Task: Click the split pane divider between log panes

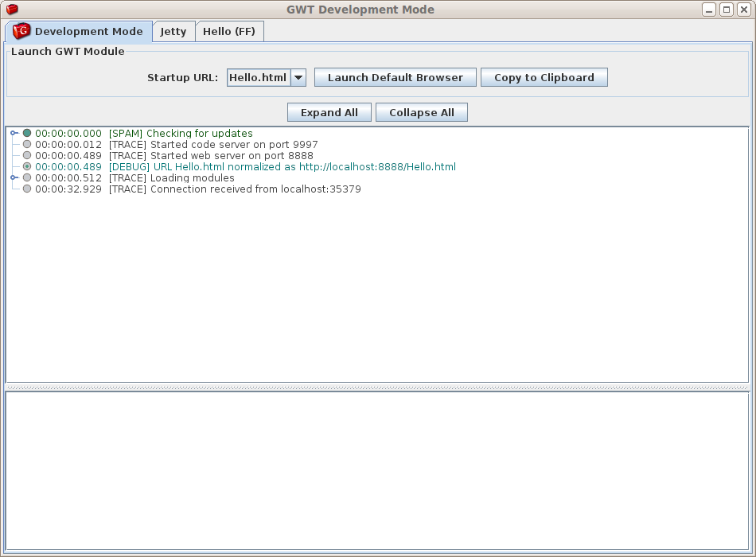Action: click(x=377, y=388)
